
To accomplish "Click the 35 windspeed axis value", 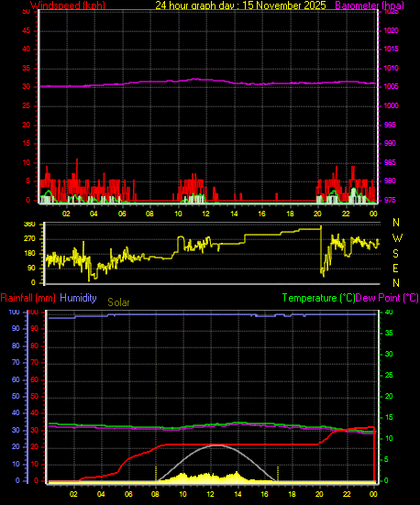I will (26, 68).
